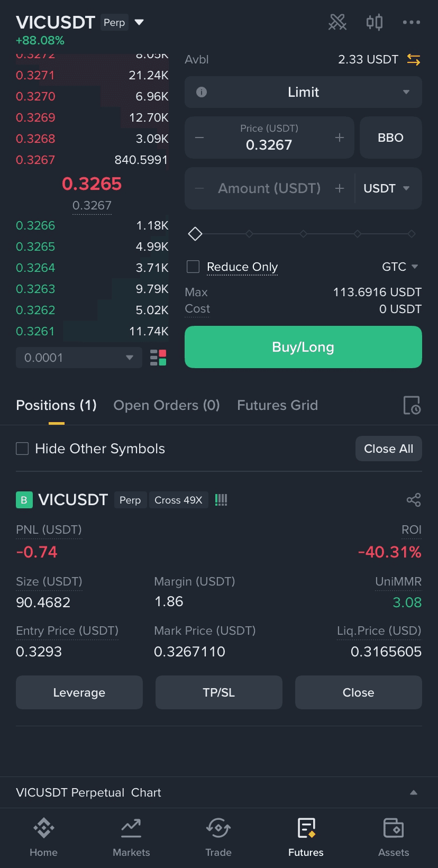Screen dimensions: 438x868
Task: Check the Reduce Only box
Action: tap(193, 267)
